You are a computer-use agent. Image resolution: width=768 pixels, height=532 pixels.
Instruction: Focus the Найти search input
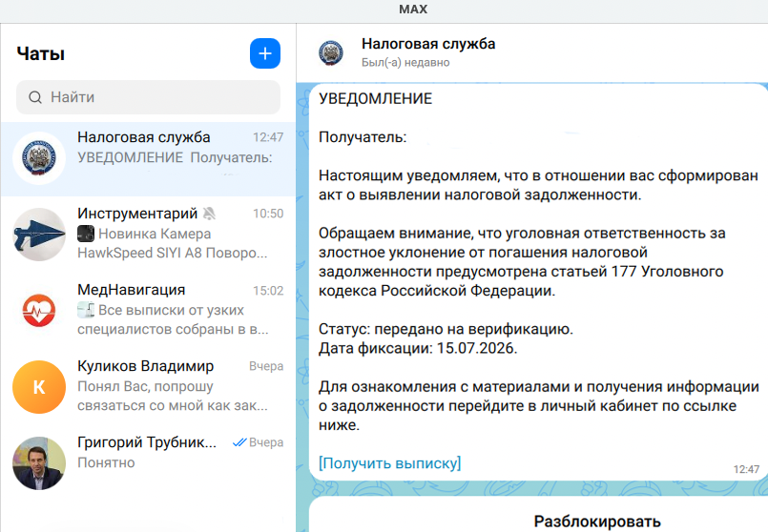[x=149, y=97]
